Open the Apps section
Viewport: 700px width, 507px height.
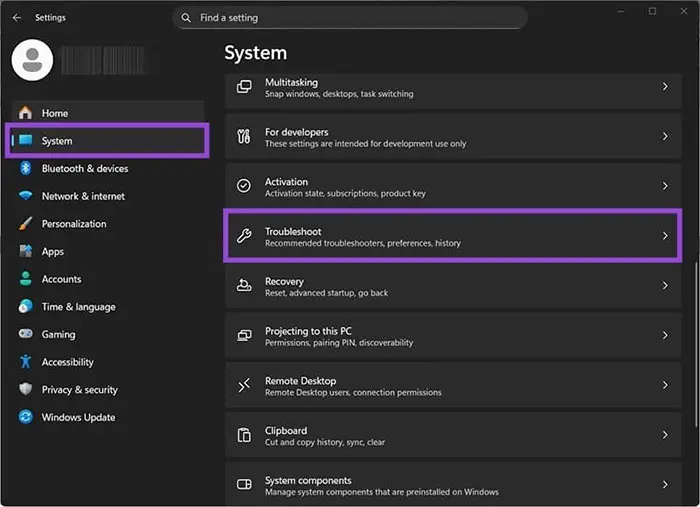click(x=52, y=252)
